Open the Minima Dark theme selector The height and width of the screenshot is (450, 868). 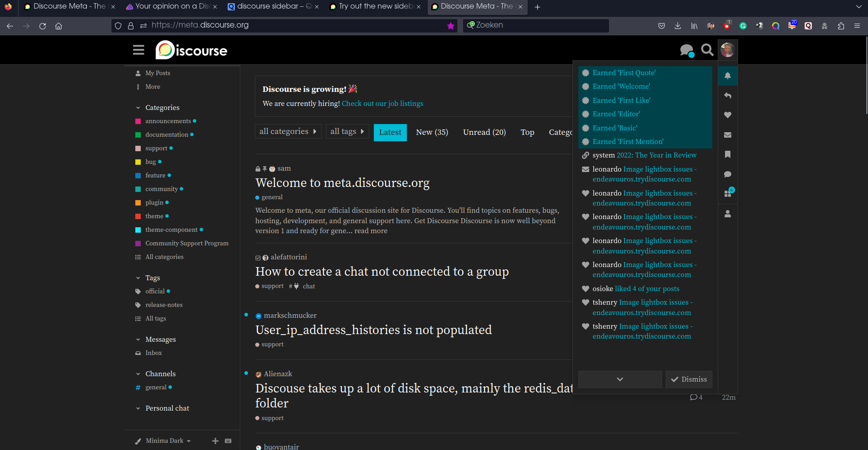[168, 441]
